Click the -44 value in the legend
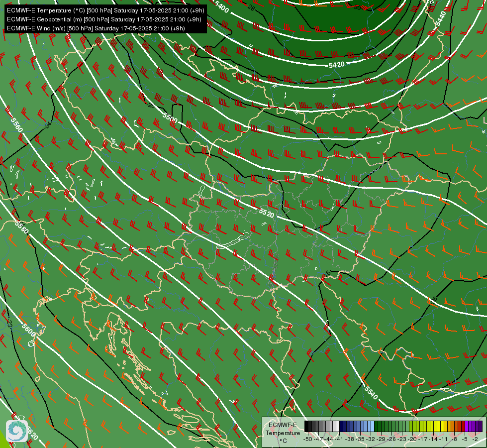This screenshot has width=487, height=448. point(329,439)
